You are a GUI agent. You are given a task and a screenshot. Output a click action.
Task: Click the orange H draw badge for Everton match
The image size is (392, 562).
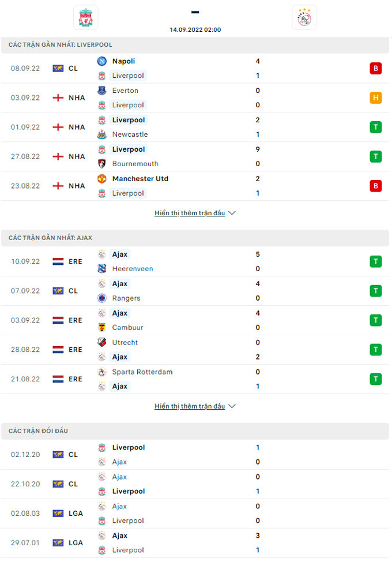point(376,98)
